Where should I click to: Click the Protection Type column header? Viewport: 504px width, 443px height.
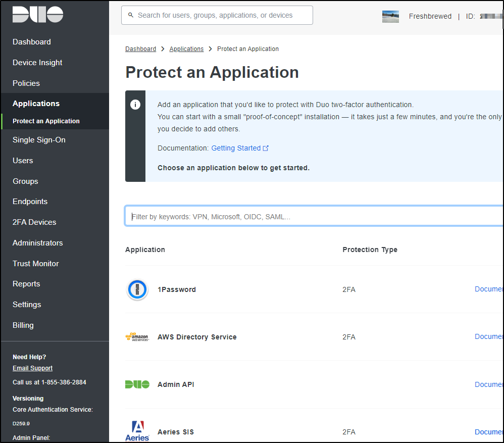(x=370, y=250)
